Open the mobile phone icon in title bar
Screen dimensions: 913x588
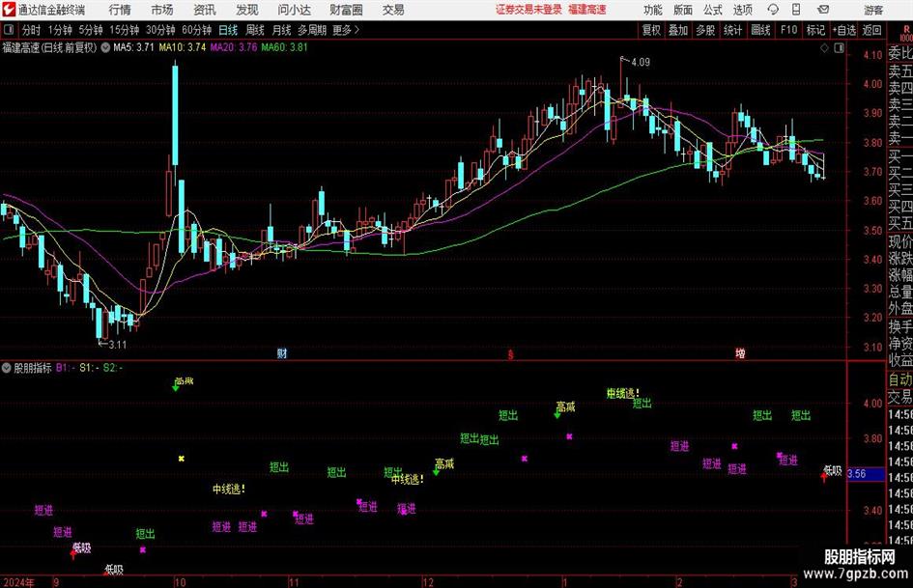click(x=796, y=10)
